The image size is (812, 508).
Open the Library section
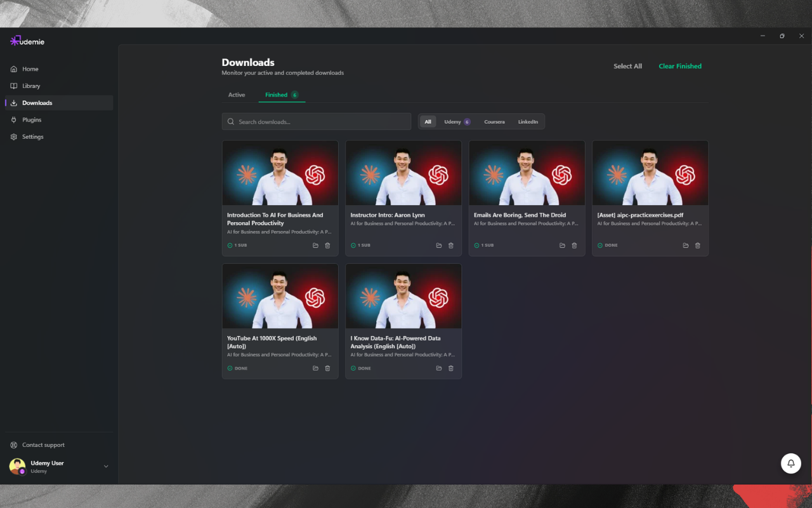point(59,86)
